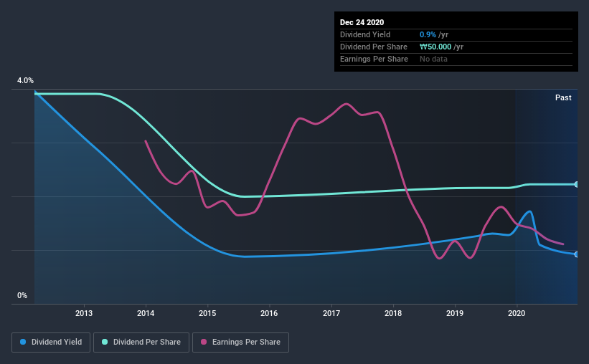Click the 2013 x-axis label
The image size is (589, 364).
(x=84, y=313)
